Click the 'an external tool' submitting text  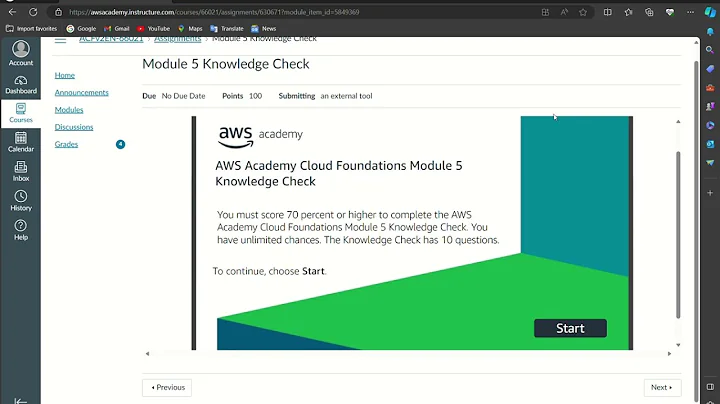click(346, 96)
